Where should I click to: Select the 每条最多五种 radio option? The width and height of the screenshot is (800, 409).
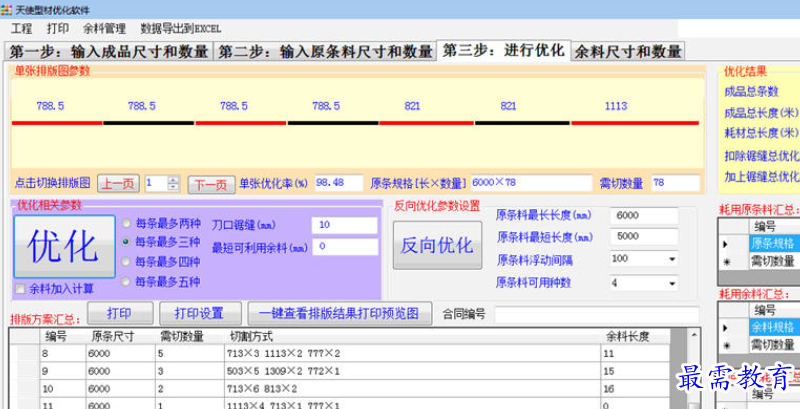coord(126,282)
